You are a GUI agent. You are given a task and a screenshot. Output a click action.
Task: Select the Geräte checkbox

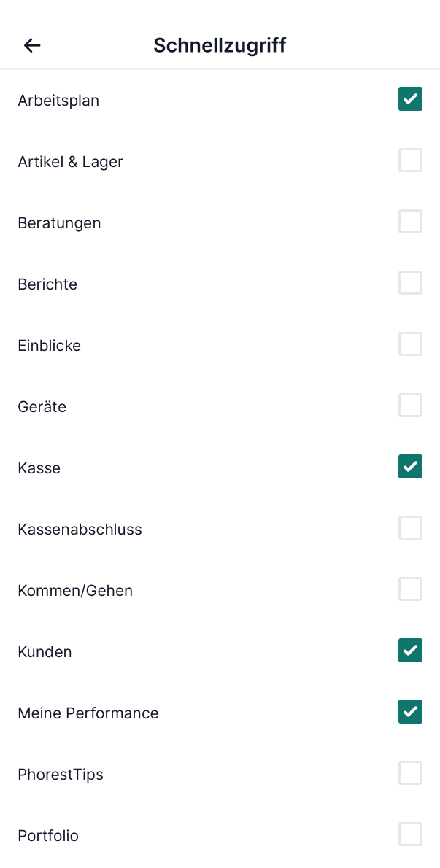410,406
